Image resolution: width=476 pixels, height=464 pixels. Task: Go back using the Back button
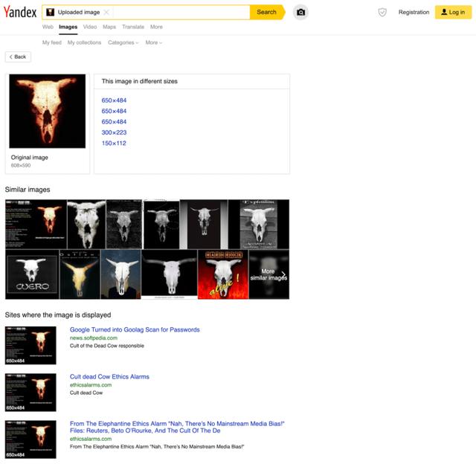click(x=18, y=57)
